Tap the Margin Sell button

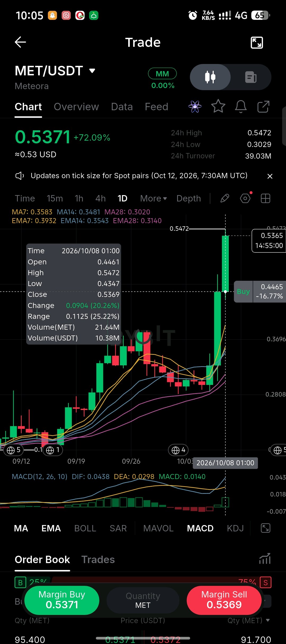coord(224,600)
